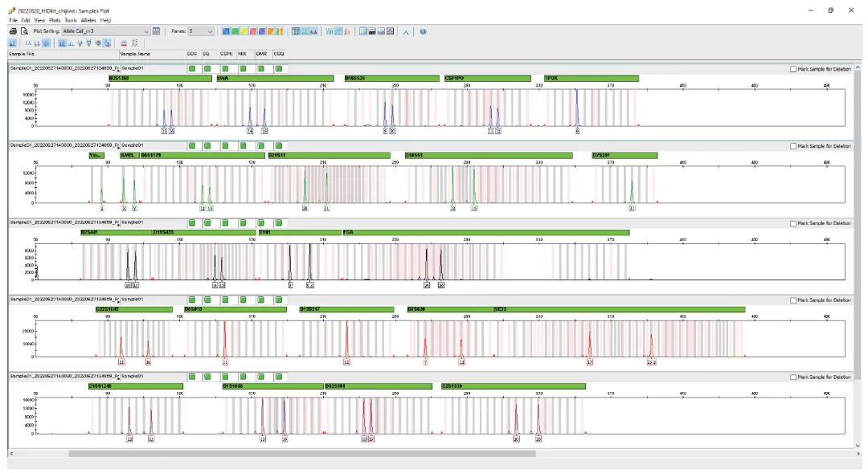Viewport: 868px width, 473px height.
Task: Click the horizontal scrollbar right arrow
Action: (x=858, y=454)
